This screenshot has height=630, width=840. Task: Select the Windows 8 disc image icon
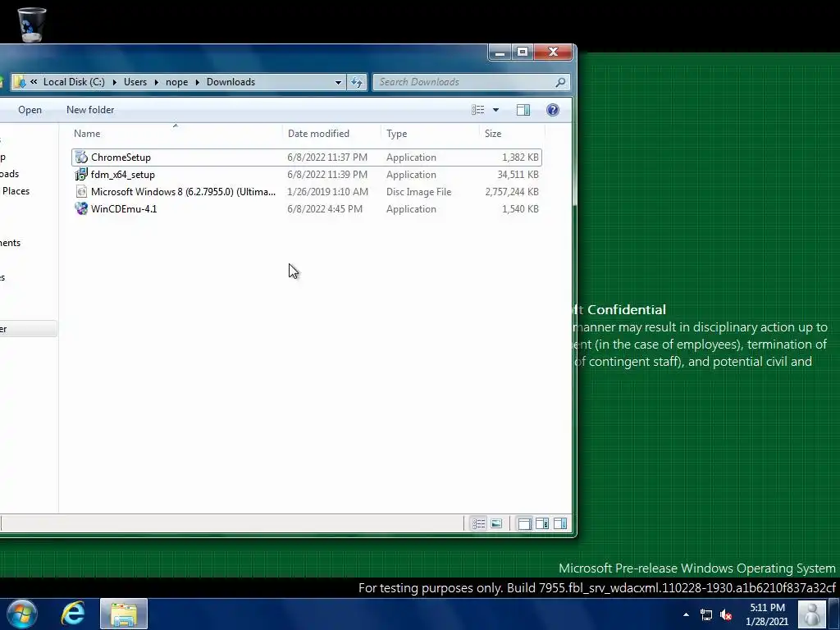pyautogui.click(x=81, y=191)
